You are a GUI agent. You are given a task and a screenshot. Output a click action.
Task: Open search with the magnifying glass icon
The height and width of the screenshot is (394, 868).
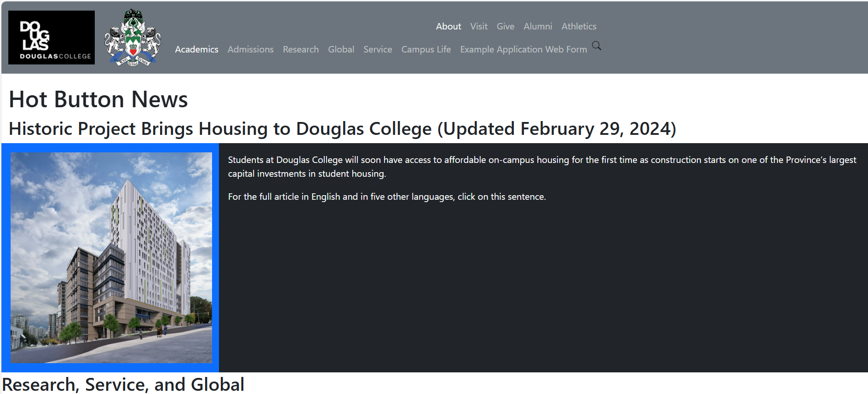597,46
